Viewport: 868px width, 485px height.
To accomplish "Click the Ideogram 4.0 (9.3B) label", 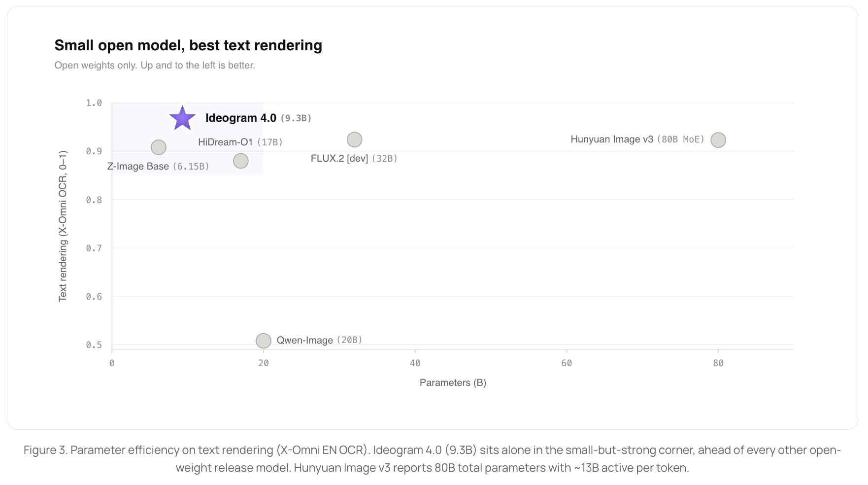I will point(258,118).
